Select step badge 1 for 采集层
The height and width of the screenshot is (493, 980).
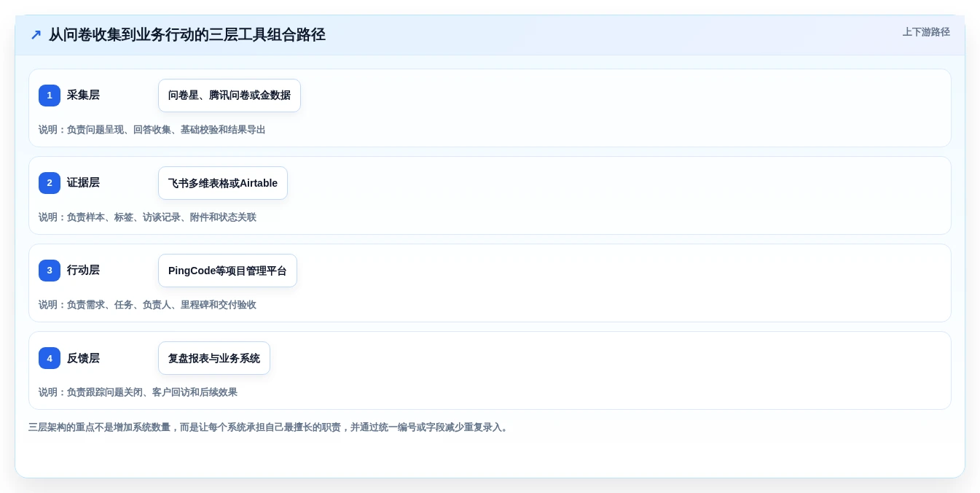coord(50,96)
